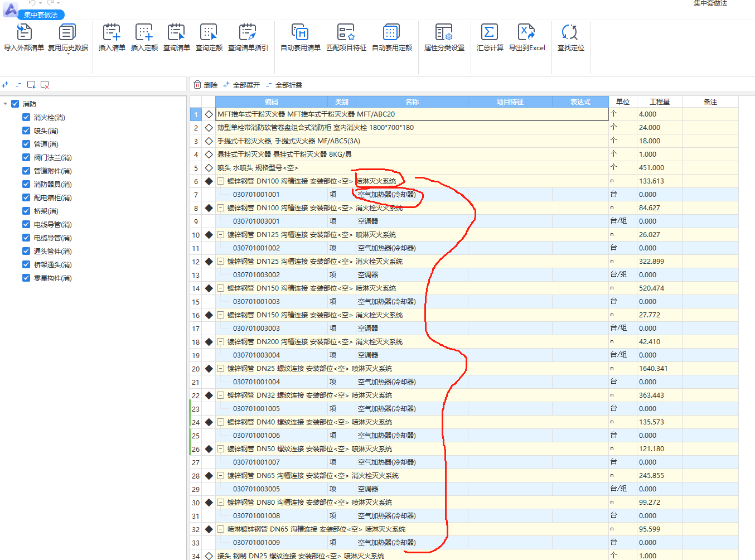Image resolution: width=755 pixels, height=560 pixels.
Task: Collapse row 10 镀锌钢管 DN125 喷淋灭火系统
Action: click(x=221, y=235)
